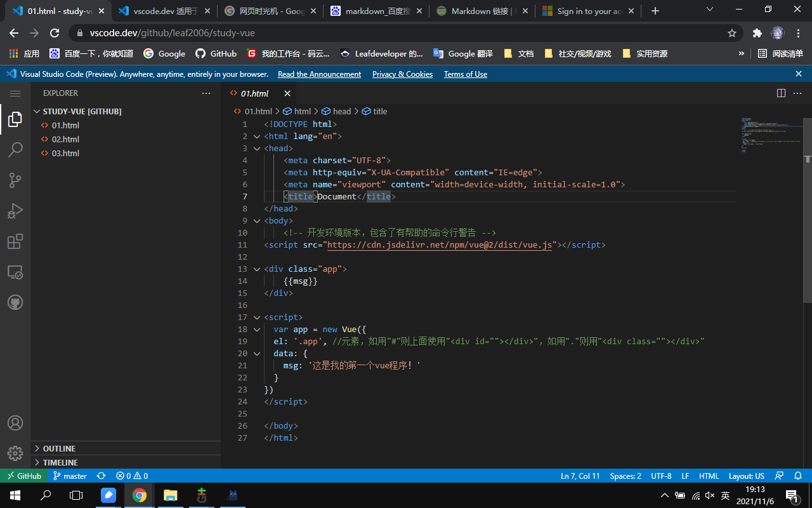Open 02.html in the explorer

click(x=65, y=140)
